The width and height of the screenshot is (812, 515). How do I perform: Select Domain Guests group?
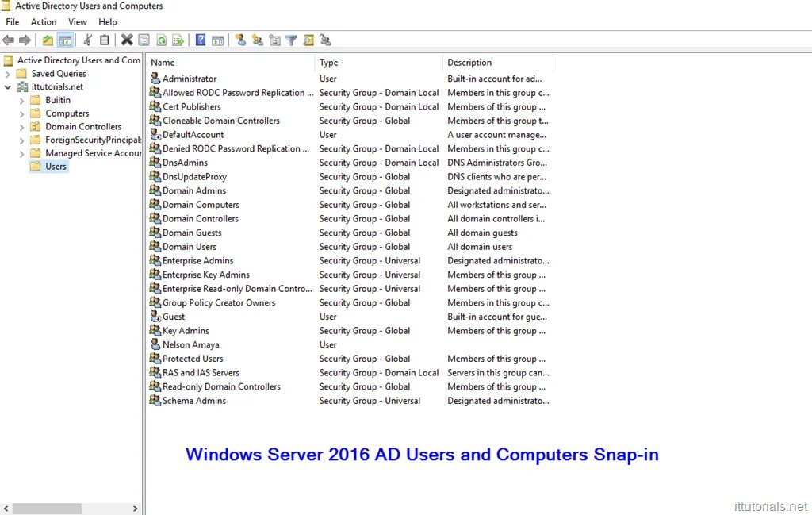point(192,233)
